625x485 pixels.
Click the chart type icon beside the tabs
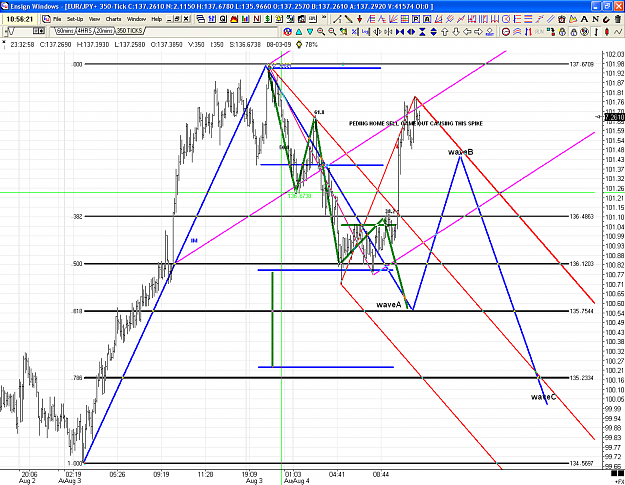10,31
